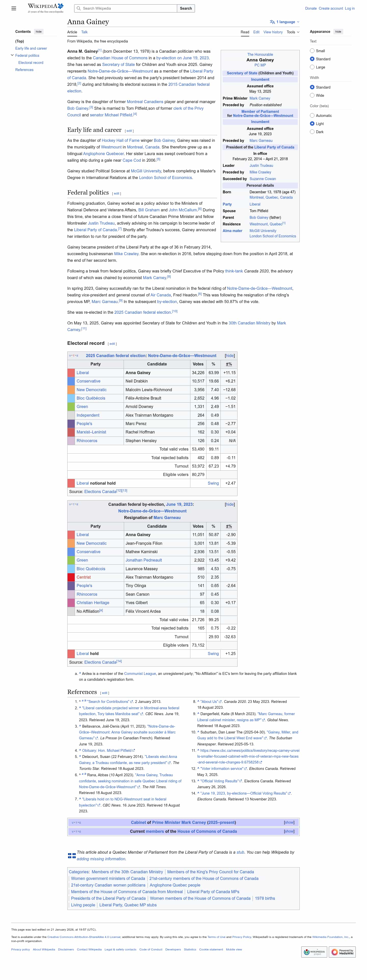Image resolution: width=367 pixels, height=980 pixels.
Task: Open the Justin Trudeau infobox link
Action: tap(261, 166)
